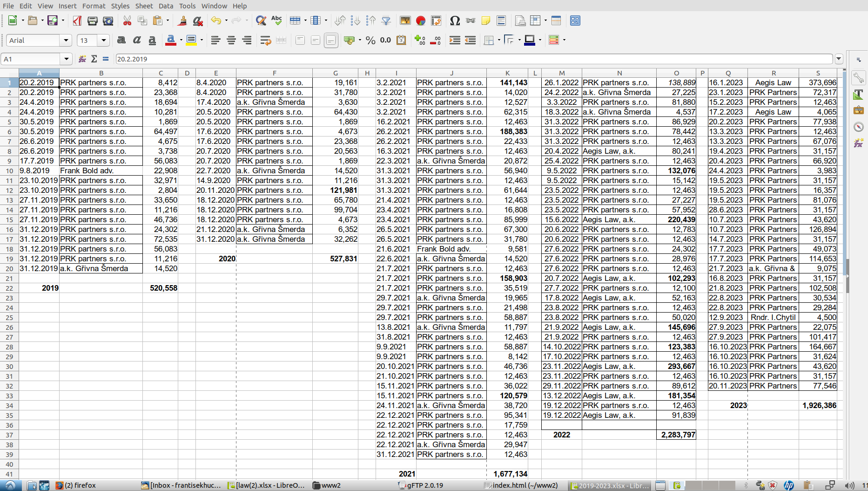Open the Format menu
Screen dimensions: 868x491
pyautogui.click(x=94, y=6)
